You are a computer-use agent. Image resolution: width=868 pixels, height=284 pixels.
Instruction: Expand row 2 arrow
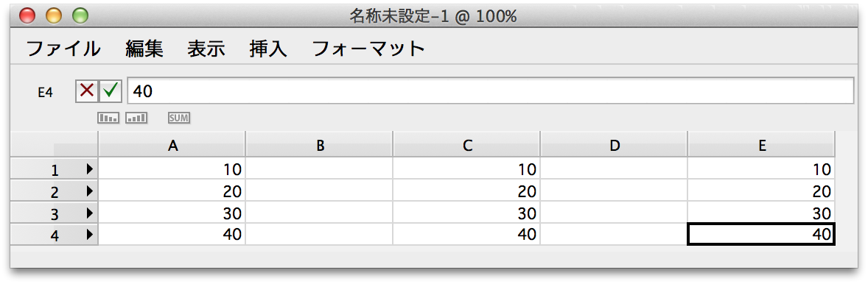(90, 191)
